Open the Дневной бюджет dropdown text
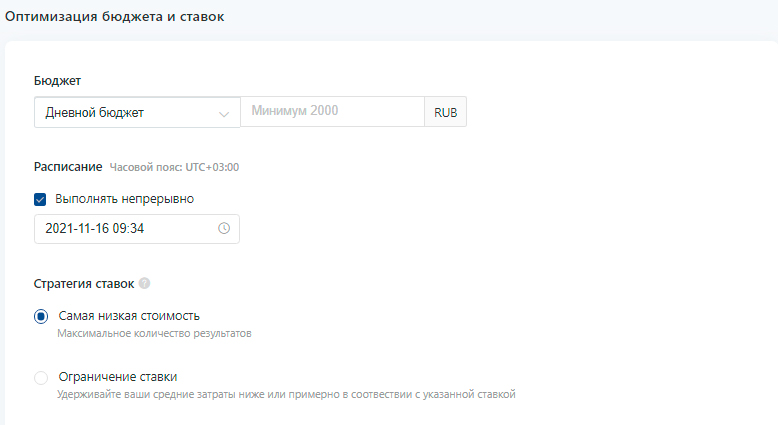Screen dimensions: 778x425 click(x=95, y=113)
